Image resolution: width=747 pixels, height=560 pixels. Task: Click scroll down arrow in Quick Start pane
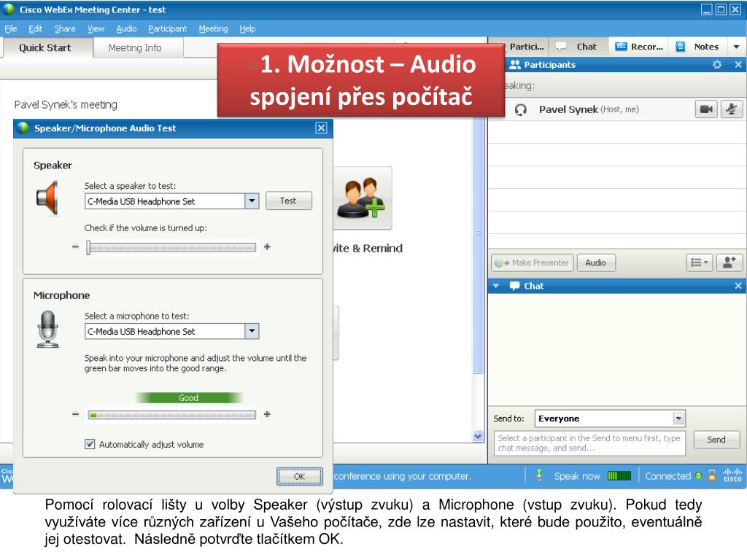[478, 436]
